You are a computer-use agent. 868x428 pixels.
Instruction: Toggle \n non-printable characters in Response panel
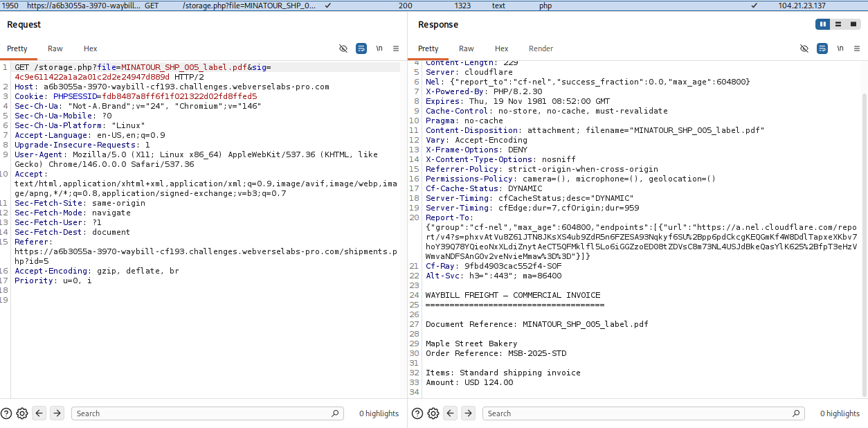840,48
